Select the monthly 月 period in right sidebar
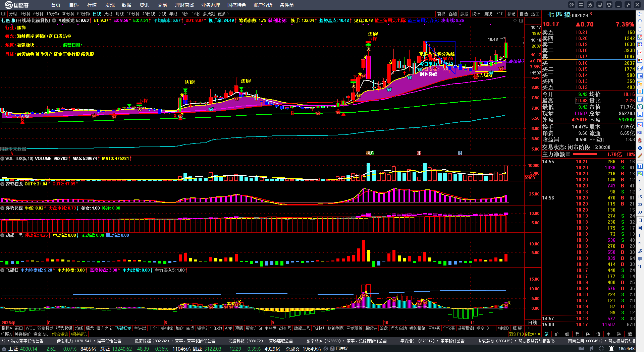Image resolution: width=644 pixels, height=352 pixels. point(640,236)
